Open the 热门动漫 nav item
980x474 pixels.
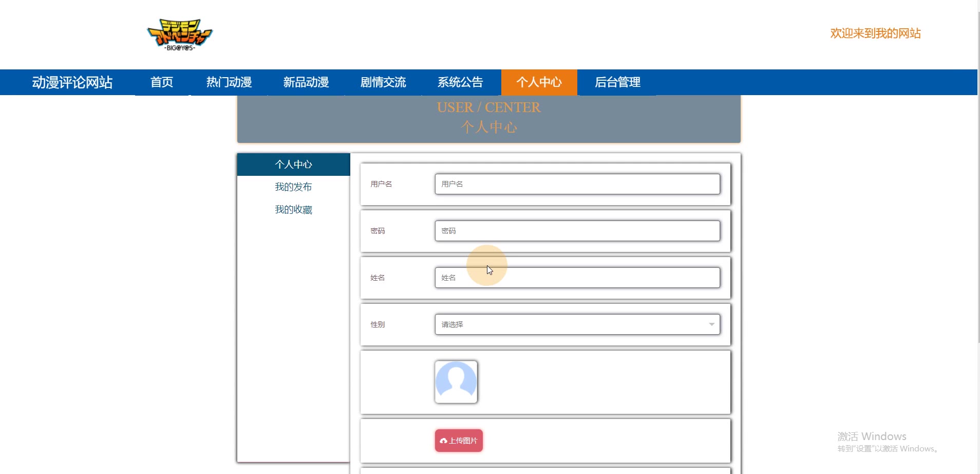click(x=229, y=82)
